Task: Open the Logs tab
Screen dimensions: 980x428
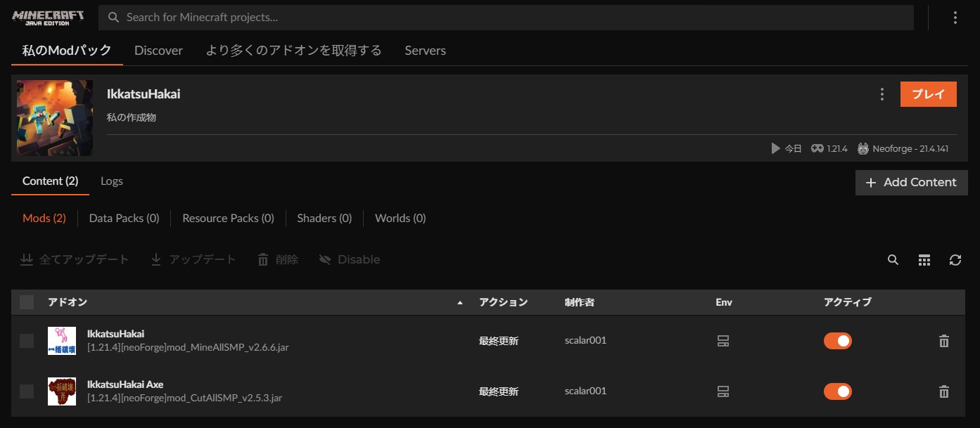Action: [111, 181]
